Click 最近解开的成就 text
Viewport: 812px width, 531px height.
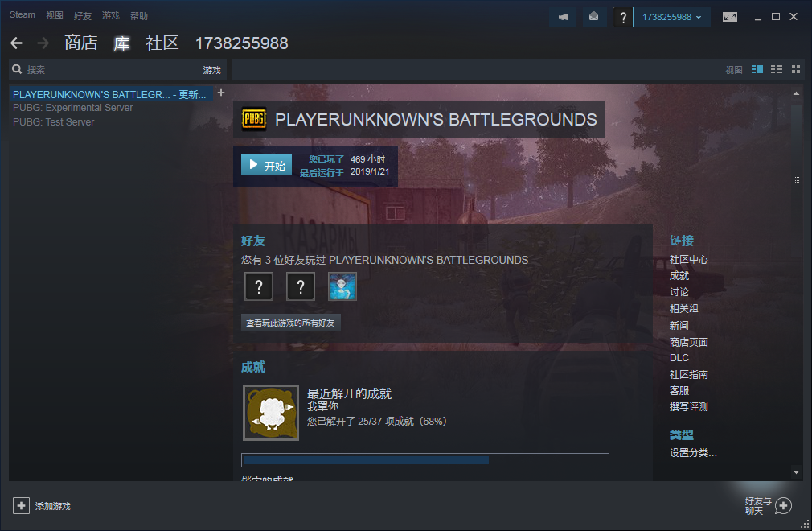[x=349, y=393]
